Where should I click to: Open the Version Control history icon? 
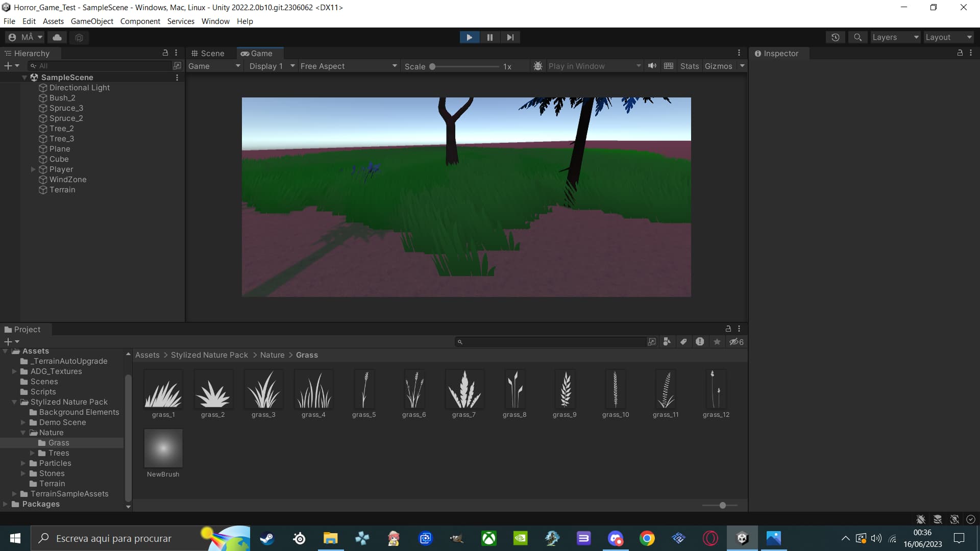tap(836, 37)
